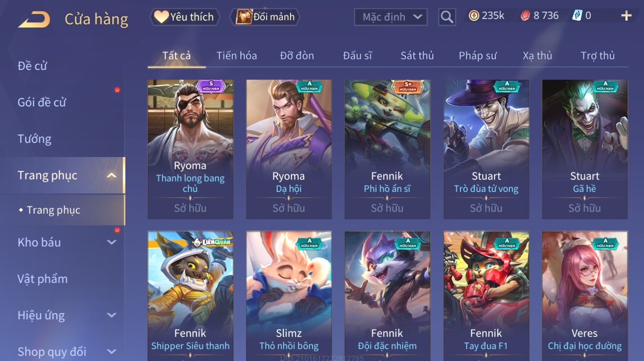Switch to the Pháp sư tab

pyautogui.click(x=478, y=55)
